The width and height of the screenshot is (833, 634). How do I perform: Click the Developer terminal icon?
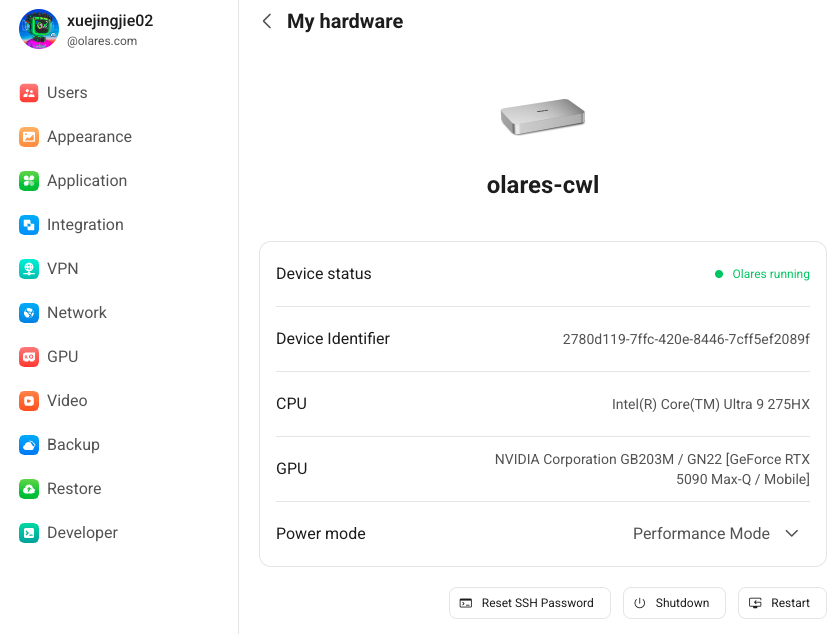pos(29,533)
